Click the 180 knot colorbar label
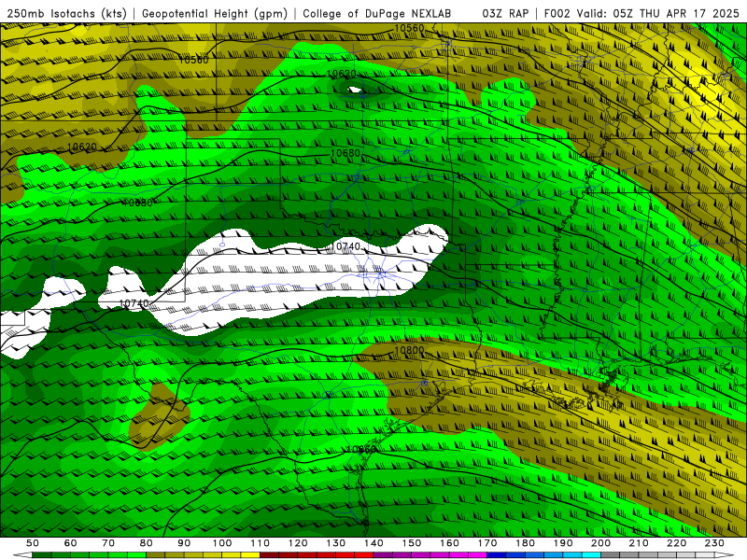Viewport: 747px width, 560px height. [525, 543]
